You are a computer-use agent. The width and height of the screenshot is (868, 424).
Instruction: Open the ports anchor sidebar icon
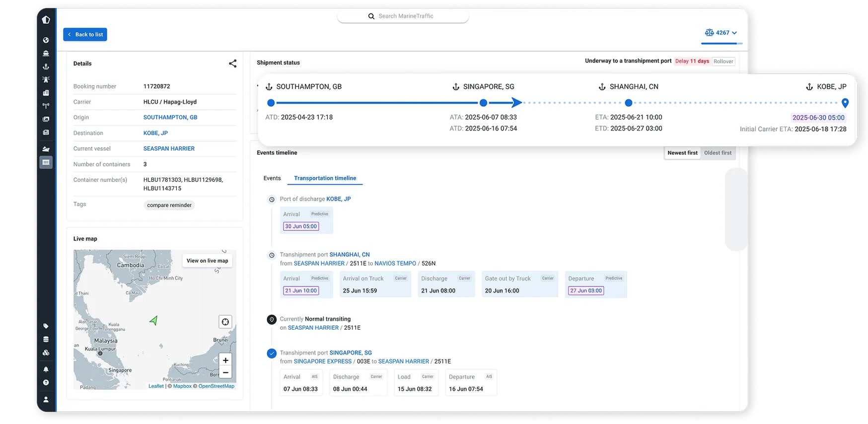point(46,67)
